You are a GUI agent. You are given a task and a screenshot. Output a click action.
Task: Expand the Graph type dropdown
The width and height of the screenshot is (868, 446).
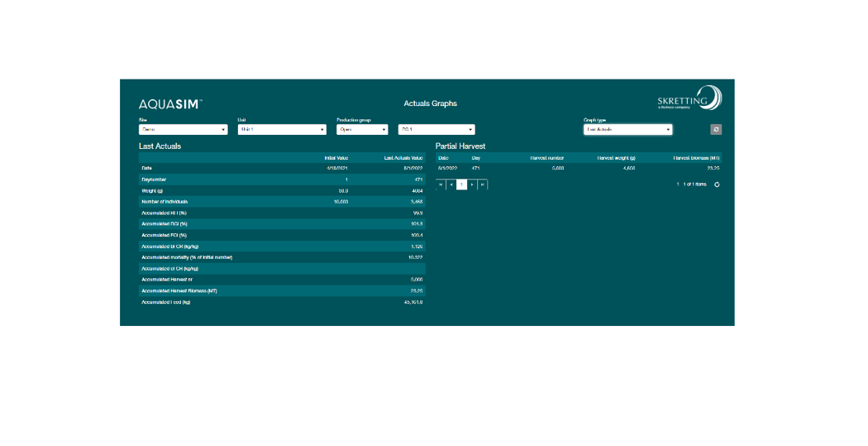[627, 129]
